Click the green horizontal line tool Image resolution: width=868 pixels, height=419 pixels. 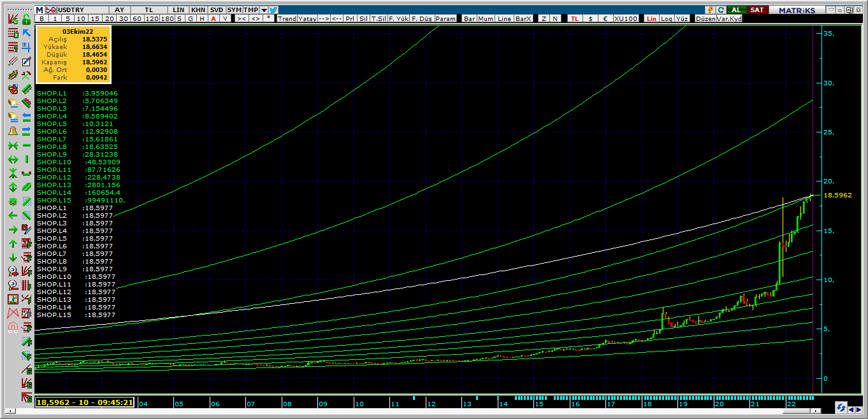click(x=26, y=145)
